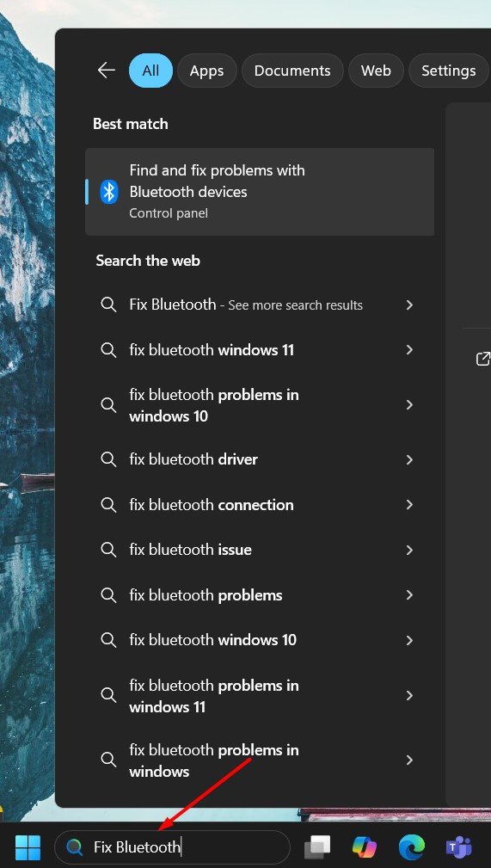The width and height of the screenshot is (491, 868).
Task: Click the open external icon in preview pane
Action: point(483,359)
